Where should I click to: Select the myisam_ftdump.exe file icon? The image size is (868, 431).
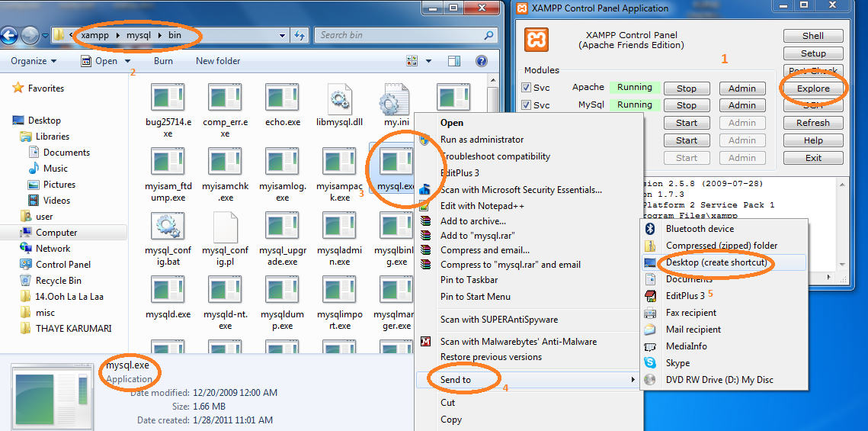coord(168,161)
